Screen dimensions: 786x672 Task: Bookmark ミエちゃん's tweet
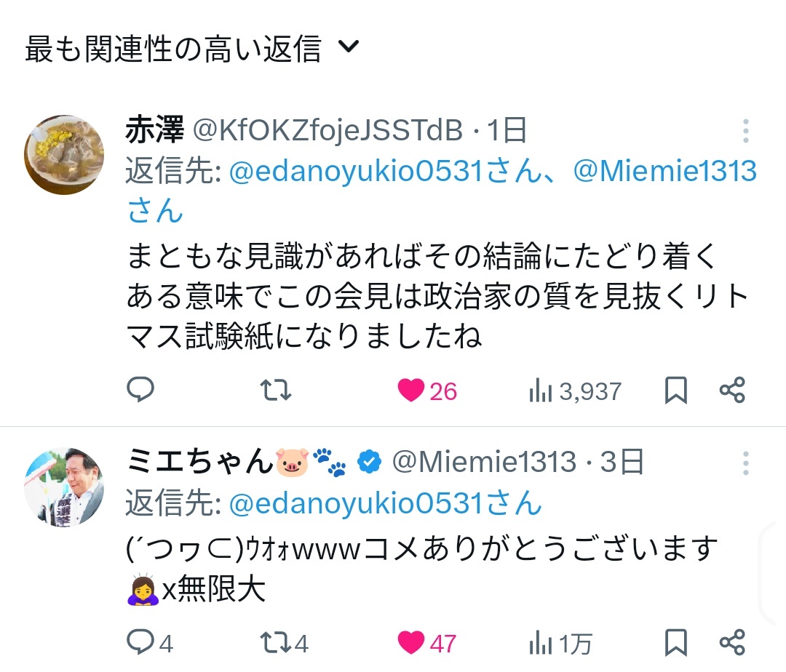click(x=676, y=642)
